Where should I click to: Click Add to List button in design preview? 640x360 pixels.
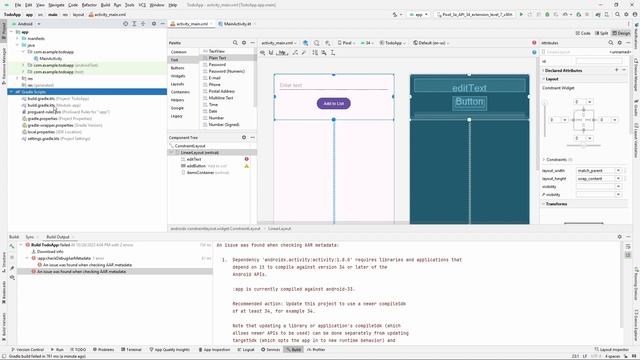point(333,103)
